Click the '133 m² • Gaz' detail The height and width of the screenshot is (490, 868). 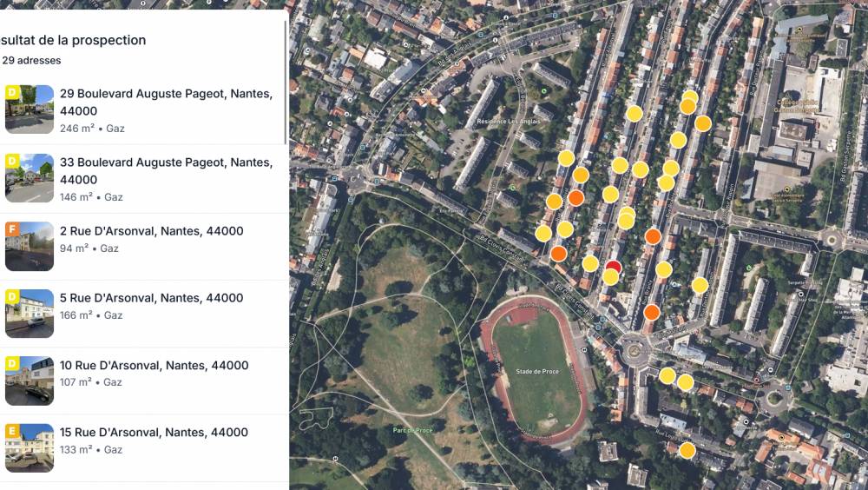pos(91,449)
